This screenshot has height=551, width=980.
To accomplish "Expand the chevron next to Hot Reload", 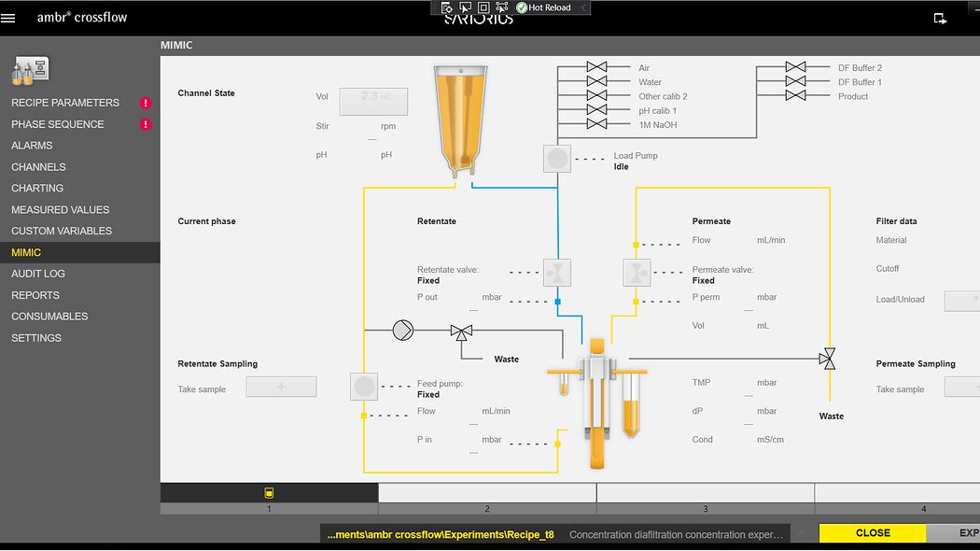I will 582,7.
